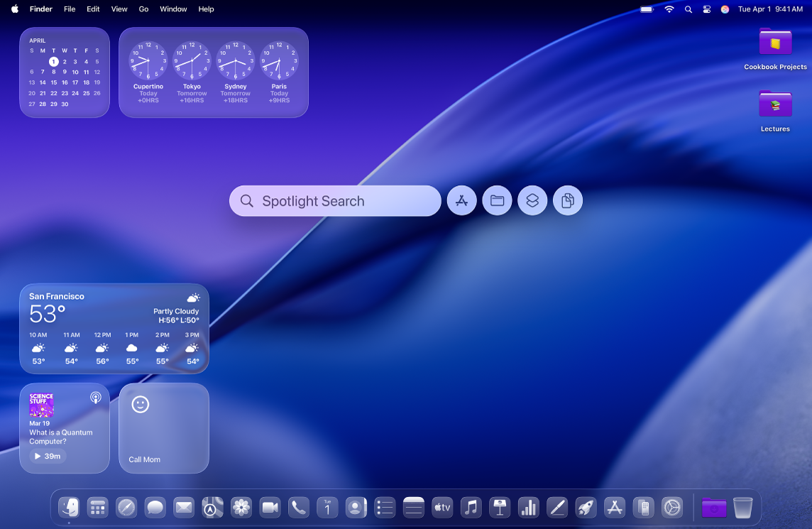Click the Wi-Fi icon in the menu bar
812x529 pixels.
point(669,9)
